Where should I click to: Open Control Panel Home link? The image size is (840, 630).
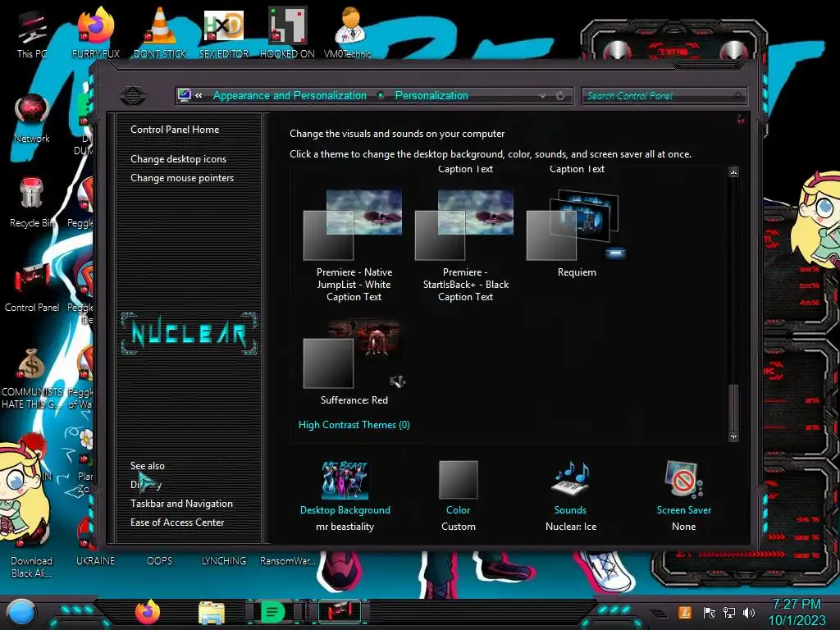[x=175, y=129]
